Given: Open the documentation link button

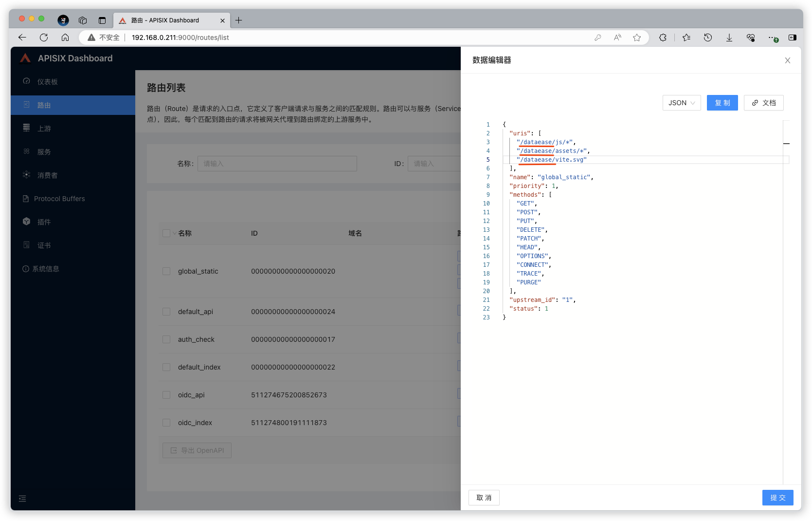Looking at the screenshot, I should [x=763, y=103].
